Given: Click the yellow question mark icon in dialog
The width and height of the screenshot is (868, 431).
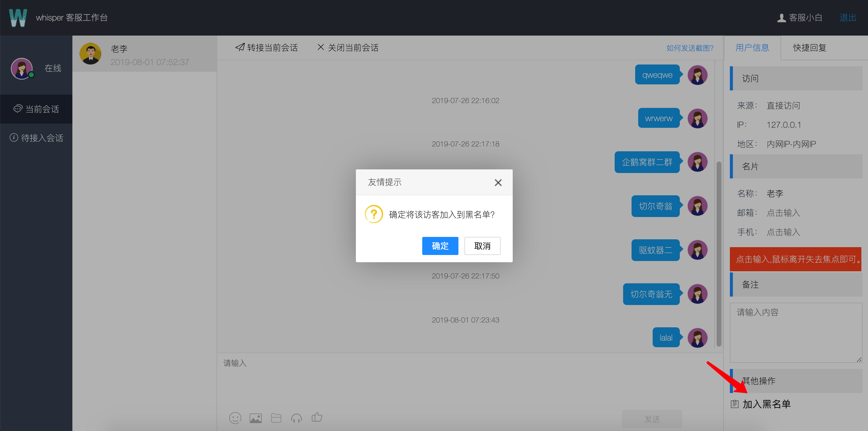Looking at the screenshot, I should click(374, 214).
